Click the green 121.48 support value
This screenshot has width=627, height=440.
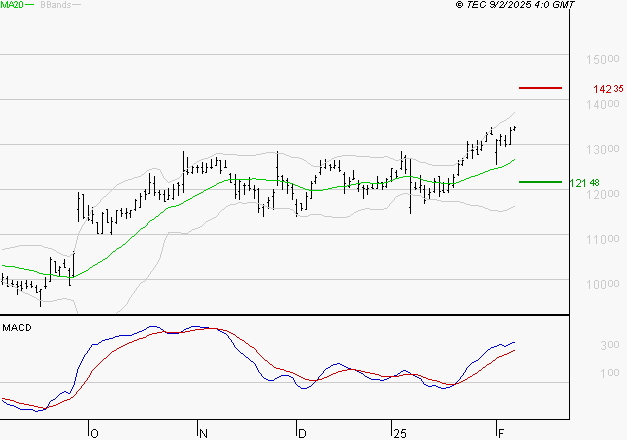coord(585,183)
